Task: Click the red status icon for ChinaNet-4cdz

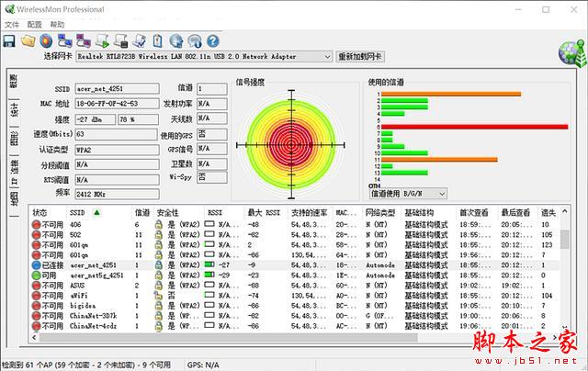Action: pyautogui.click(x=36, y=326)
